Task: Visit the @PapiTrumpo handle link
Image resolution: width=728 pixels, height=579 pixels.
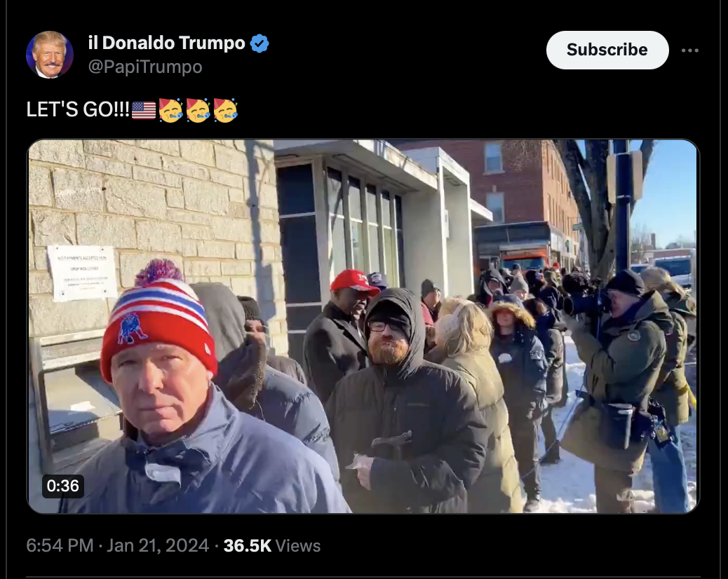Action: [x=145, y=67]
